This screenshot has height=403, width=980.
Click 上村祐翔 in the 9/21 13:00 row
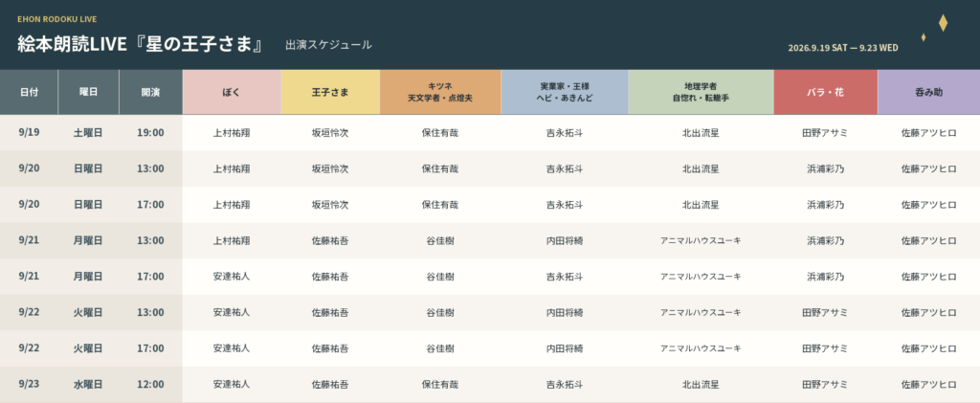(232, 240)
